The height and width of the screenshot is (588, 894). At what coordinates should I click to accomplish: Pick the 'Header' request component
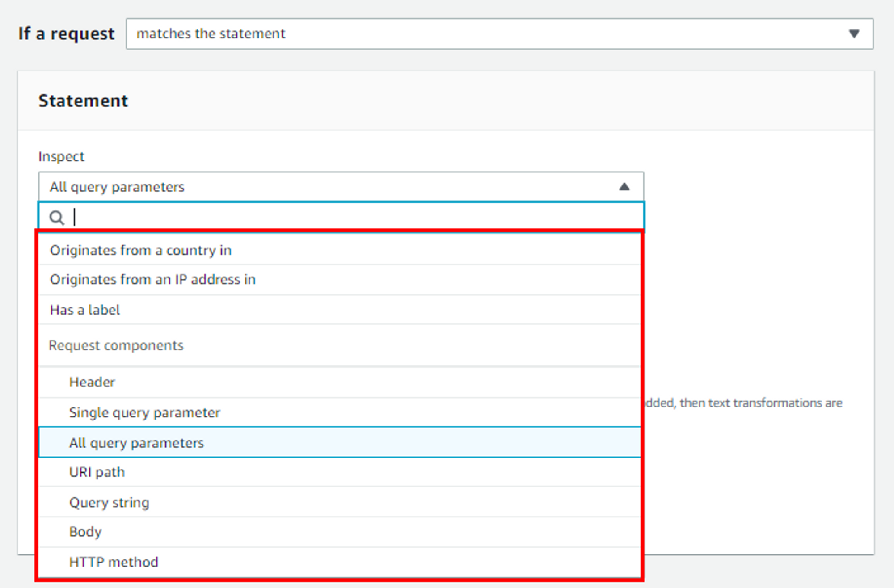click(92, 382)
